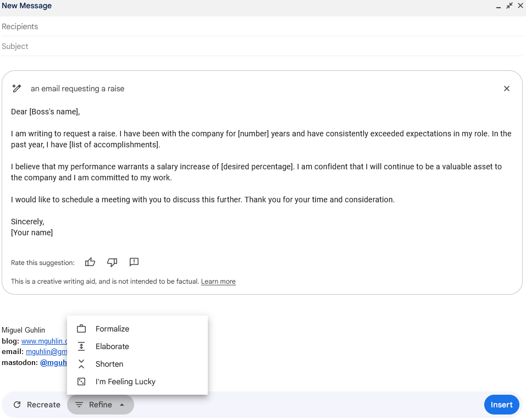Open the blog link in signature
526x420 pixels.
(x=45, y=341)
